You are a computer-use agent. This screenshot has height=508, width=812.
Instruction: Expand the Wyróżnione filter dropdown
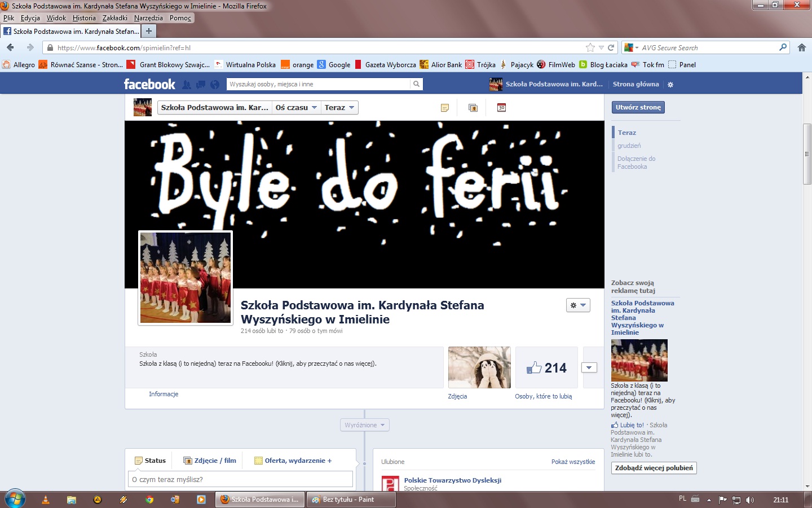pyautogui.click(x=365, y=425)
